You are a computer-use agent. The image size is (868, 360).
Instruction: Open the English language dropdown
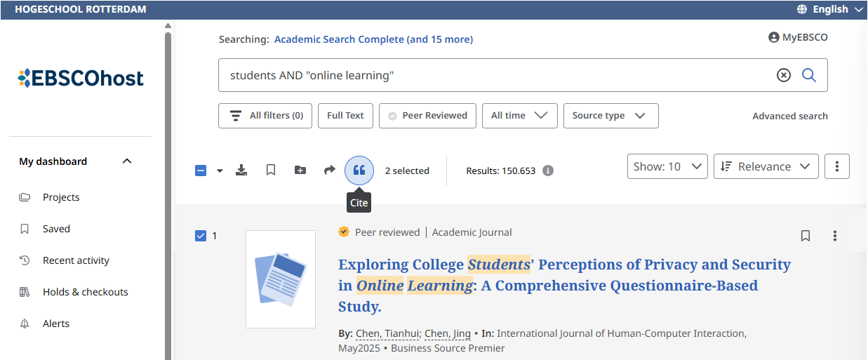[832, 9]
